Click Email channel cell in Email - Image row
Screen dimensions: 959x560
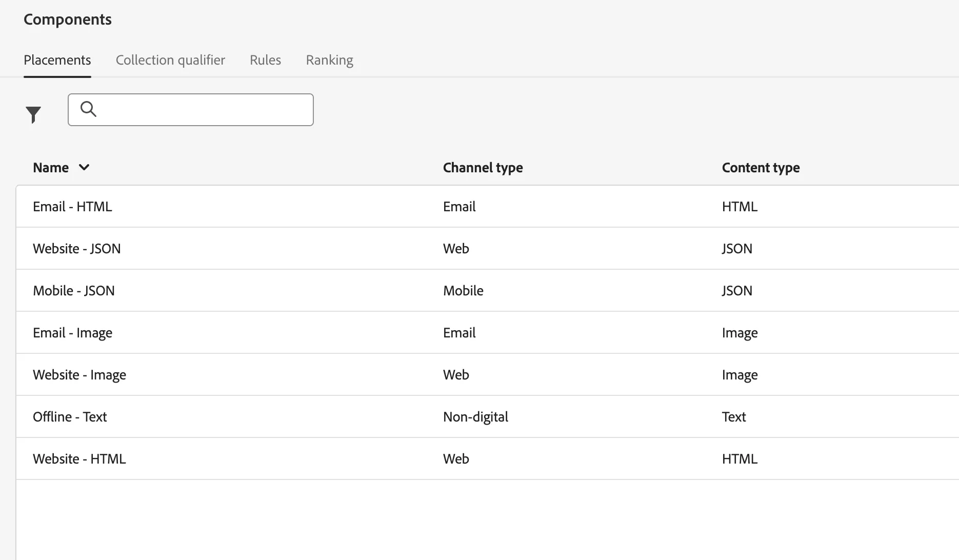[459, 332]
